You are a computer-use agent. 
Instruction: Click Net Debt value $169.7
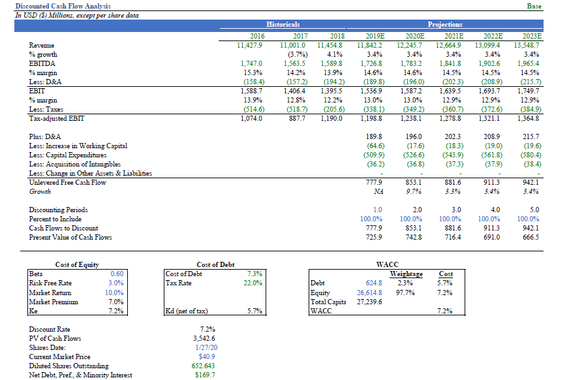point(205,375)
